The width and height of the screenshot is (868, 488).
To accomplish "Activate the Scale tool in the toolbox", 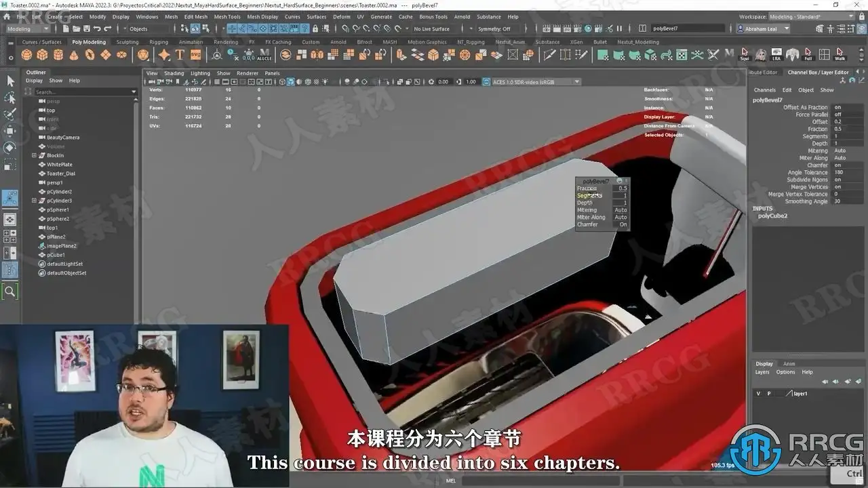I will [x=10, y=165].
